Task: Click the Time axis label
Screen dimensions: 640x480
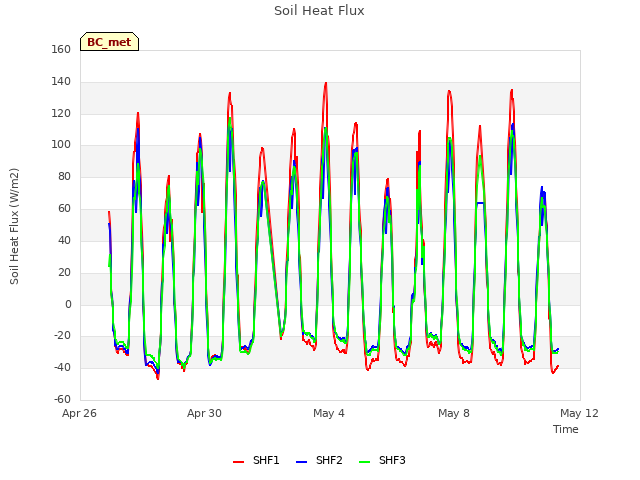Action: click(x=566, y=429)
